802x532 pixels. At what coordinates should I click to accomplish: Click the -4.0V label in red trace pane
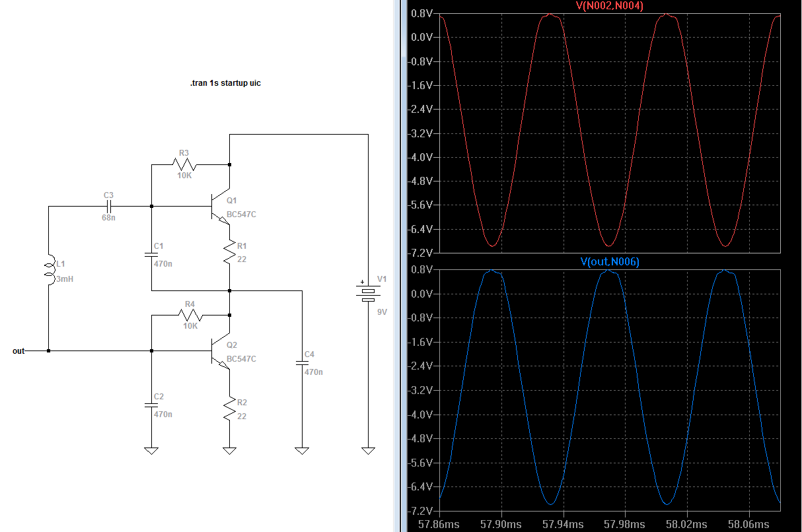(x=421, y=157)
